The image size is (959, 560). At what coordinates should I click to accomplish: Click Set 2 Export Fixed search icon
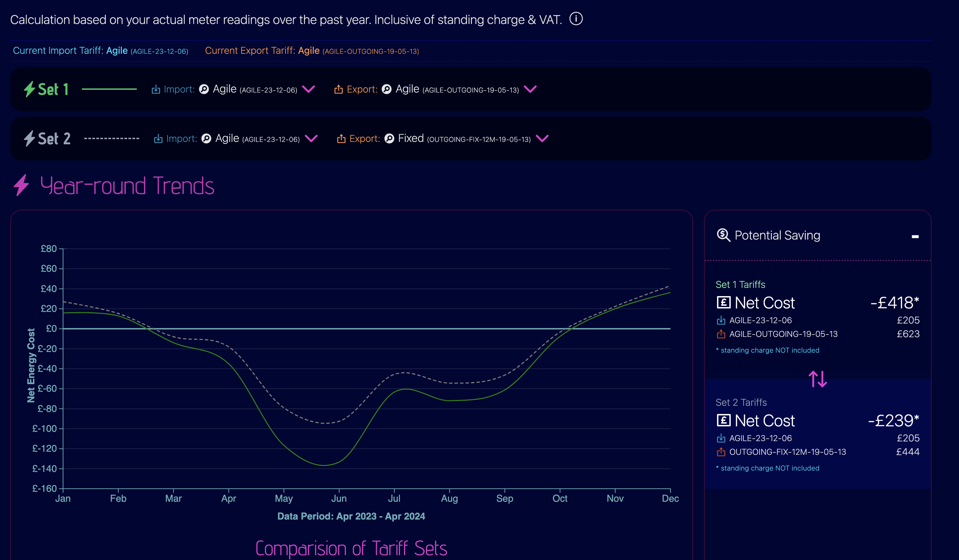click(389, 138)
